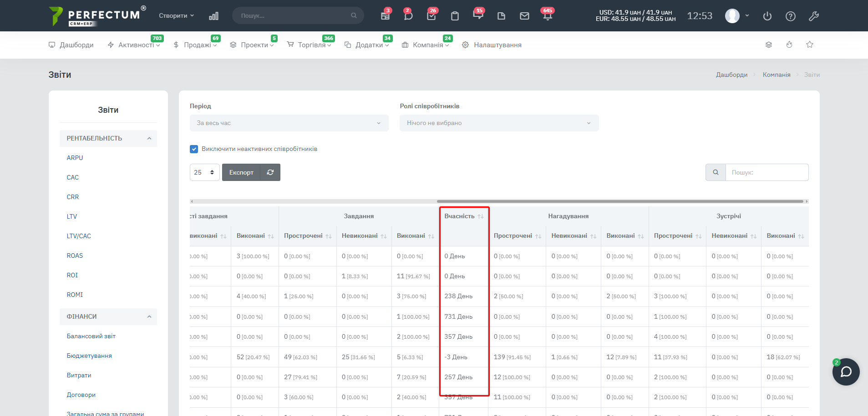868x416 pixels.
Task: Click the wrench setup icon
Action: 814,16
